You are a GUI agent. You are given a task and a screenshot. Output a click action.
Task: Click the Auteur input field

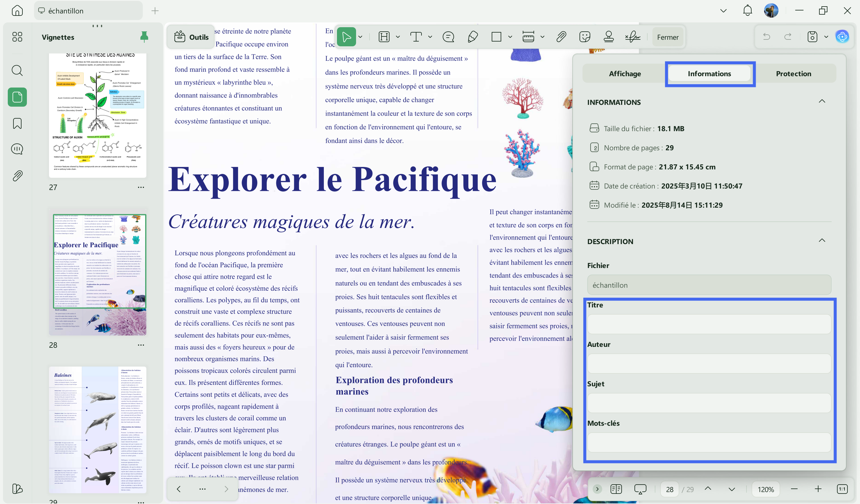click(x=709, y=363)
